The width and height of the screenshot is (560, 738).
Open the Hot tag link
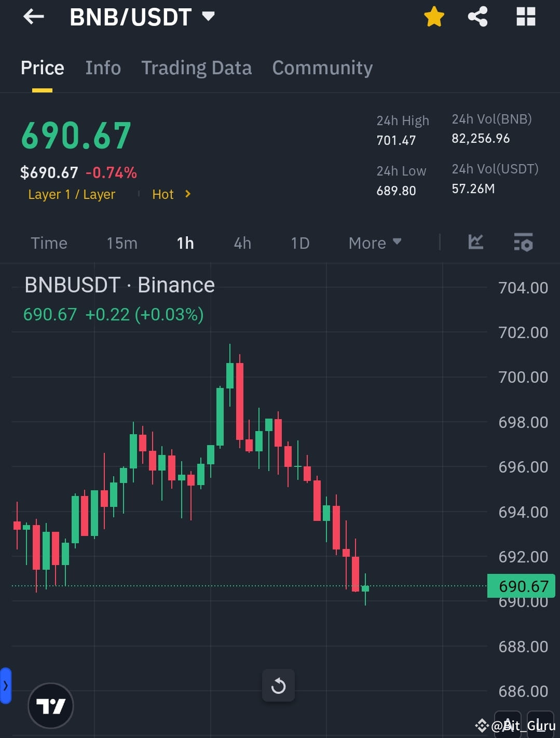164,194
